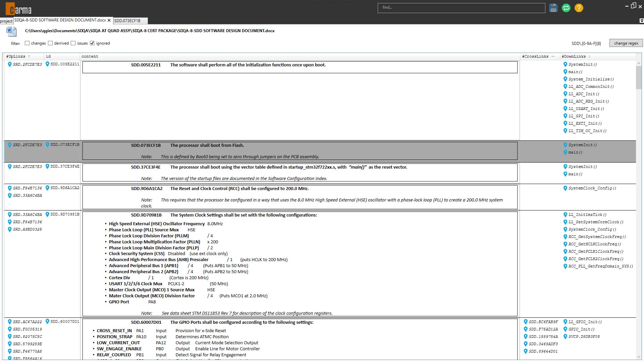Click pin icon beside crosslink SDD.3469ADF3
This screenshot has height=362, width=644.
pyautogui.click(x=526, y=344)
